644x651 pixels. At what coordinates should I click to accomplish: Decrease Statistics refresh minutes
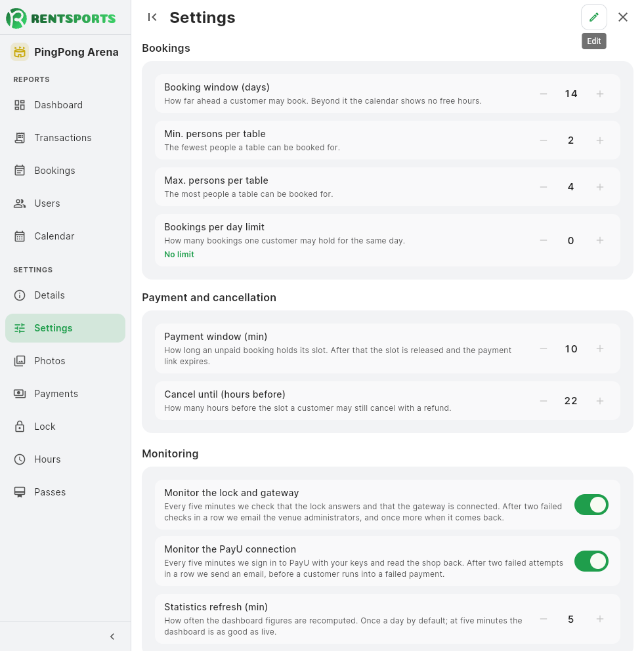point(543,619)
